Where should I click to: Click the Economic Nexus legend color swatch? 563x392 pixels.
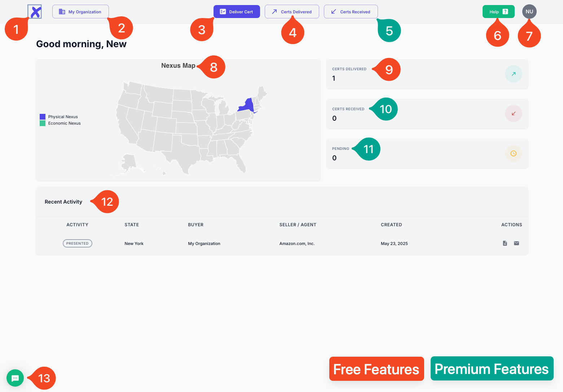pyautogui.click(x=43, y=123)
